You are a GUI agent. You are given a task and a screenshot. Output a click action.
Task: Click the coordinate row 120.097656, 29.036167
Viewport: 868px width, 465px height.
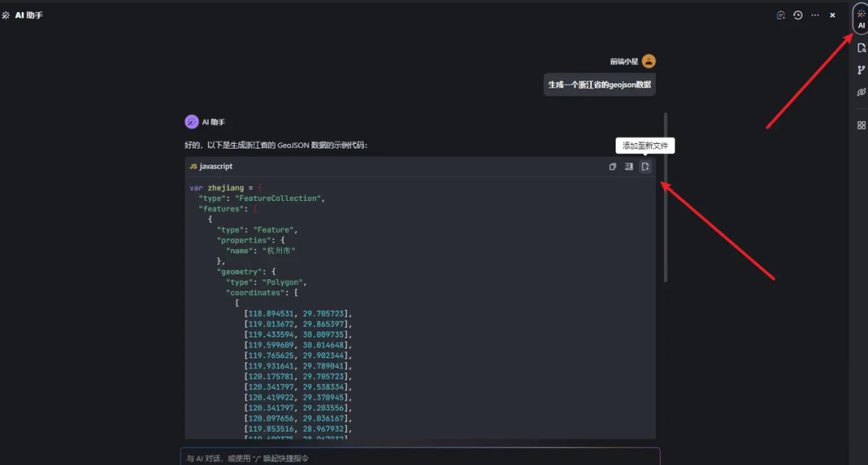298,418
